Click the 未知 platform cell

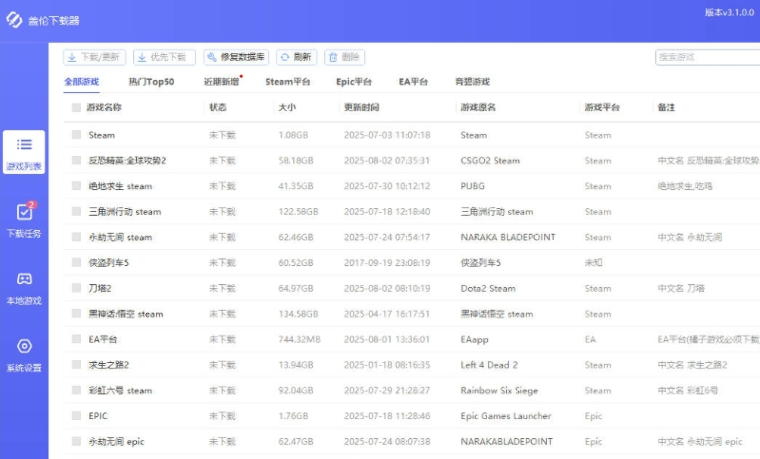pos(593,263)
